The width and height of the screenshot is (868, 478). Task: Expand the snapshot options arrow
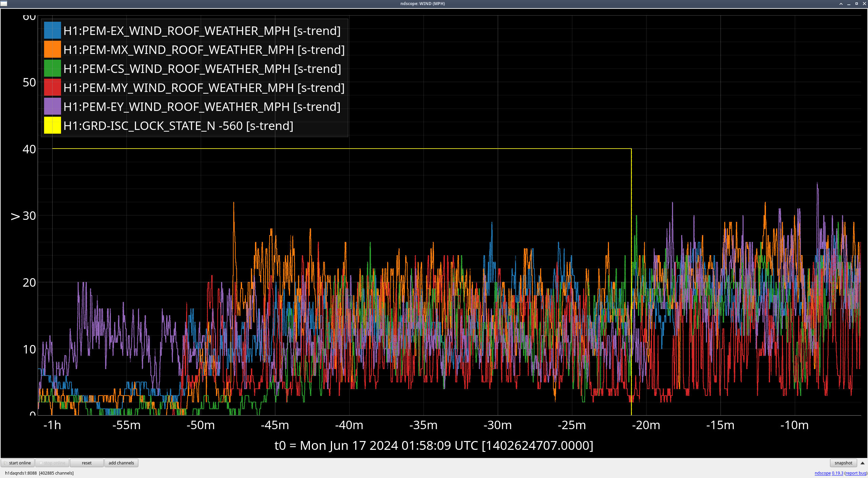[x=863, y=463]
